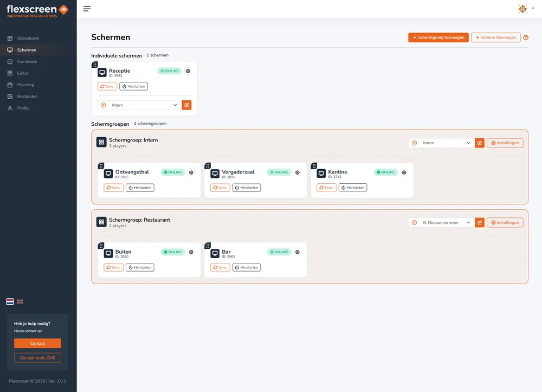Open settings gear for Ontvangsthal screen
This screenshot has width=542, height=392.
tap(191, 172)
